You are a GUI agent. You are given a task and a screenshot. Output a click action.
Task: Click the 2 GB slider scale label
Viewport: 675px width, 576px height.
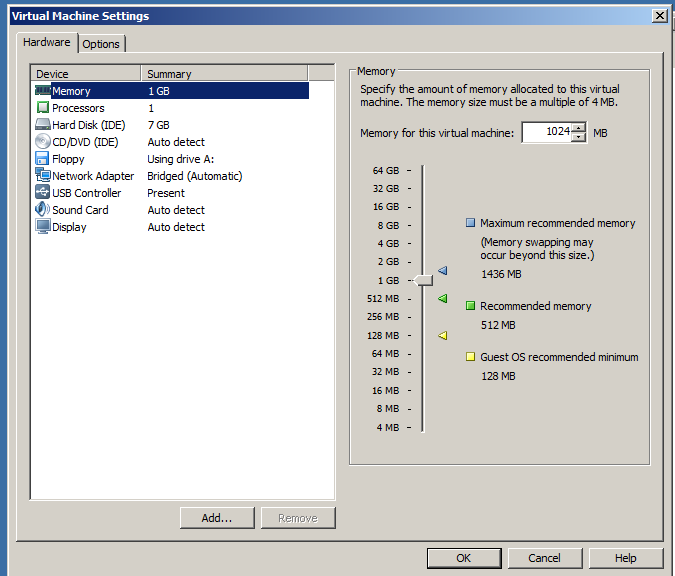[388, 262]
